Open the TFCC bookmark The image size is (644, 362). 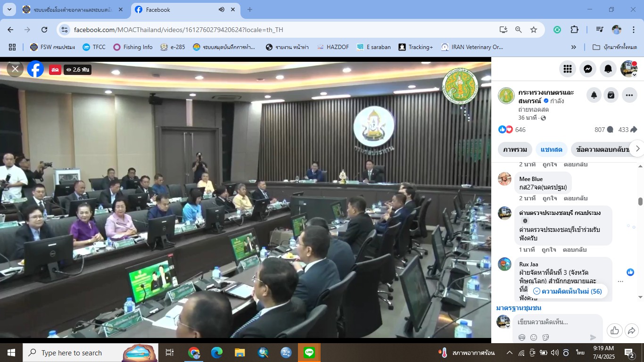94,47
